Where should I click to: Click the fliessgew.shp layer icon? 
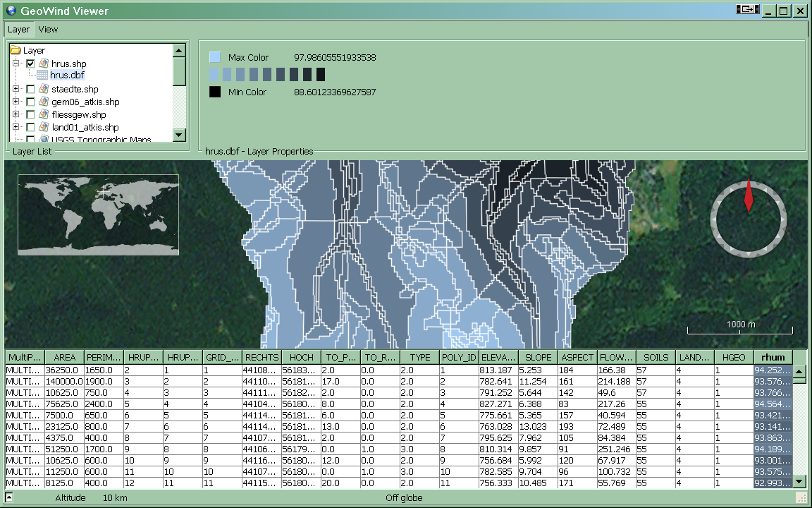click(43, 114)
